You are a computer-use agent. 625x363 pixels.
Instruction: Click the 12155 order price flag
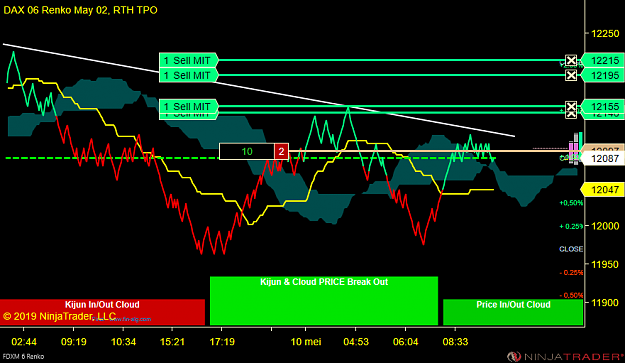coord(603,106)
